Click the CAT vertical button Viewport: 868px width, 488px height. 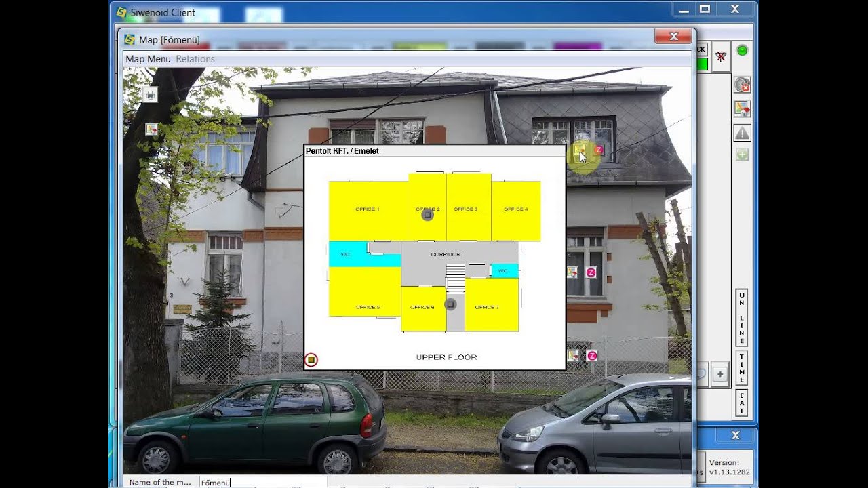[x=742, y=403]
